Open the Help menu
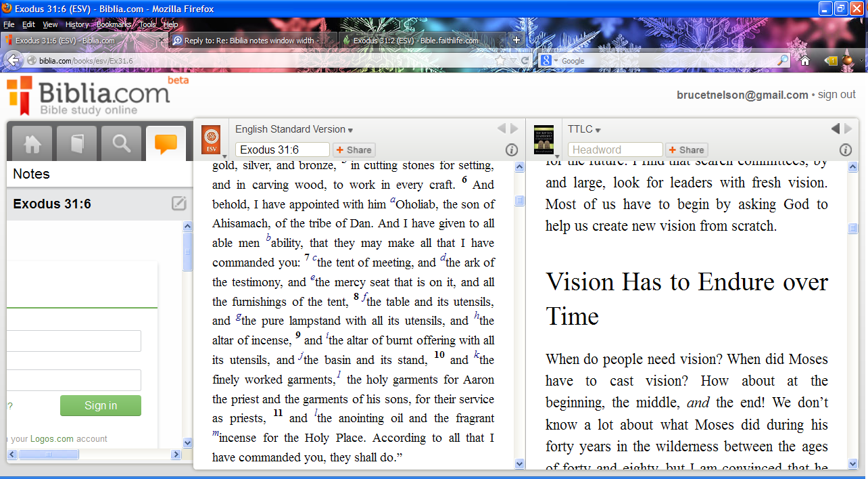The height and width of the screenshot is (479, 868). click(x=171, y=24)
